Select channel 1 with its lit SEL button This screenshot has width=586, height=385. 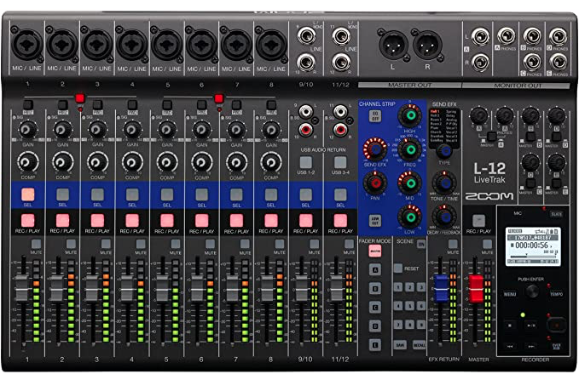(x=28, y=194)
